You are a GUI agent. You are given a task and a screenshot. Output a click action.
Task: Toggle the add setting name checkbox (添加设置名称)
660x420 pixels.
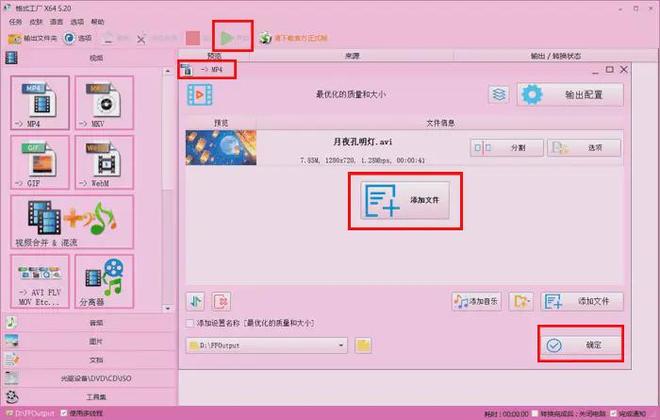(190, 323)
